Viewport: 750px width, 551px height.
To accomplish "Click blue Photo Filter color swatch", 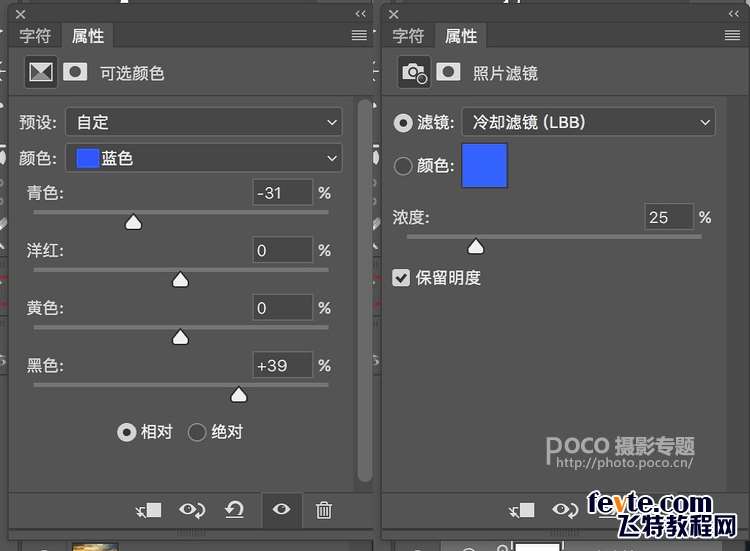I will pyautogui.click(x=484, y=166).
